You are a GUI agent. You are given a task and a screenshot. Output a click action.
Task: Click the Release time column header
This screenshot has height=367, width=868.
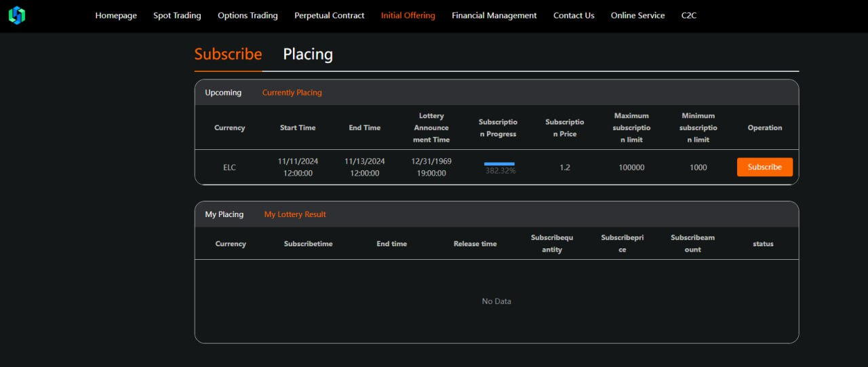coord(475,244)
